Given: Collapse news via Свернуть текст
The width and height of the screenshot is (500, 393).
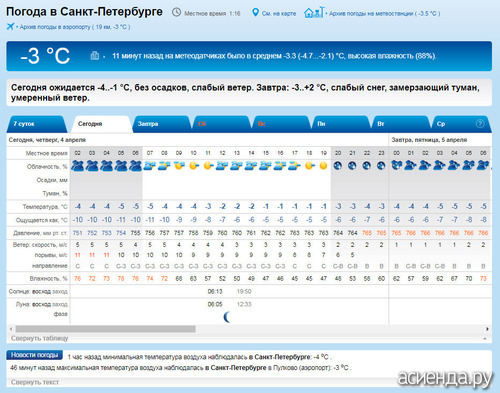Looking at the screenshot, I should coord(35,382).
